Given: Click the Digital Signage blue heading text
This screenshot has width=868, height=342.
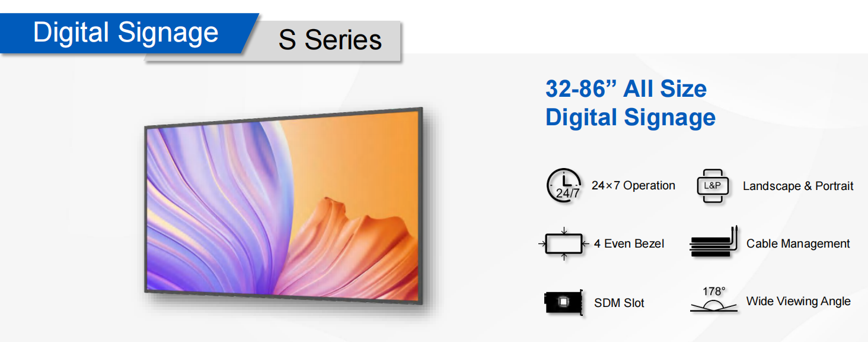Looking at the screenshot, I should pyautogui.click(x=630, y=117).
